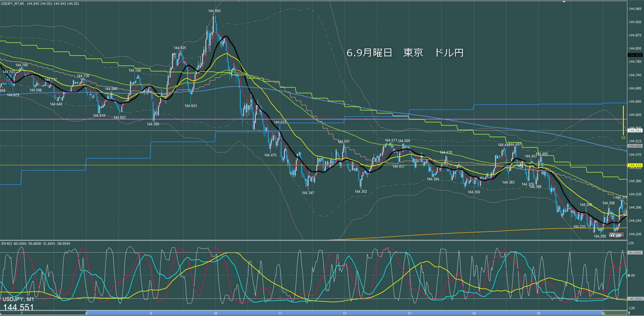Click the -80.0000 level tag on RCI scale
The width and height of the screenshot is (644, 316).
pos(635,298)
